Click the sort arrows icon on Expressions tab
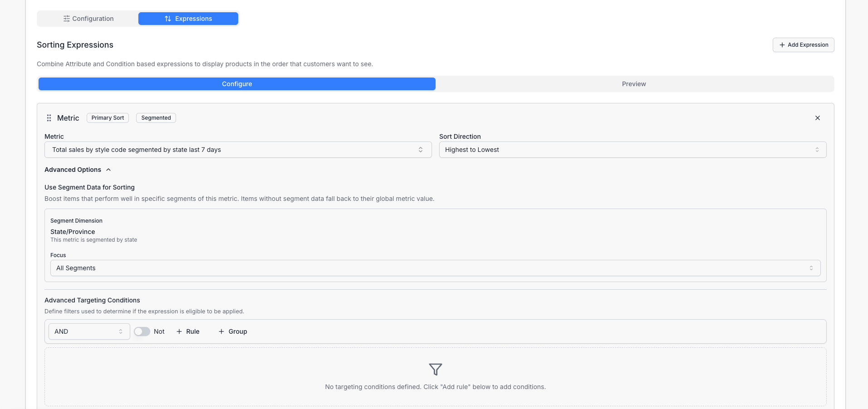 167,19
